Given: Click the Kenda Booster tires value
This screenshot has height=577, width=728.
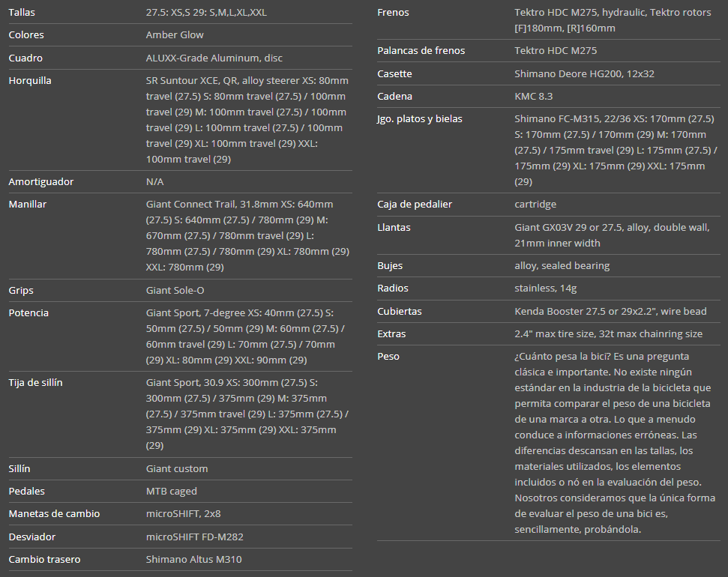Looking at the screenshot, I should (x=610, y=312).
